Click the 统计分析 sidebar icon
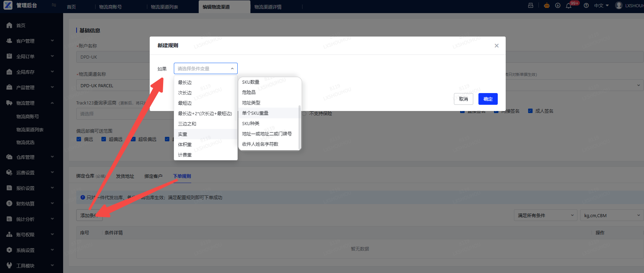Viewport: 644px width, 273px height. (9, 219)
